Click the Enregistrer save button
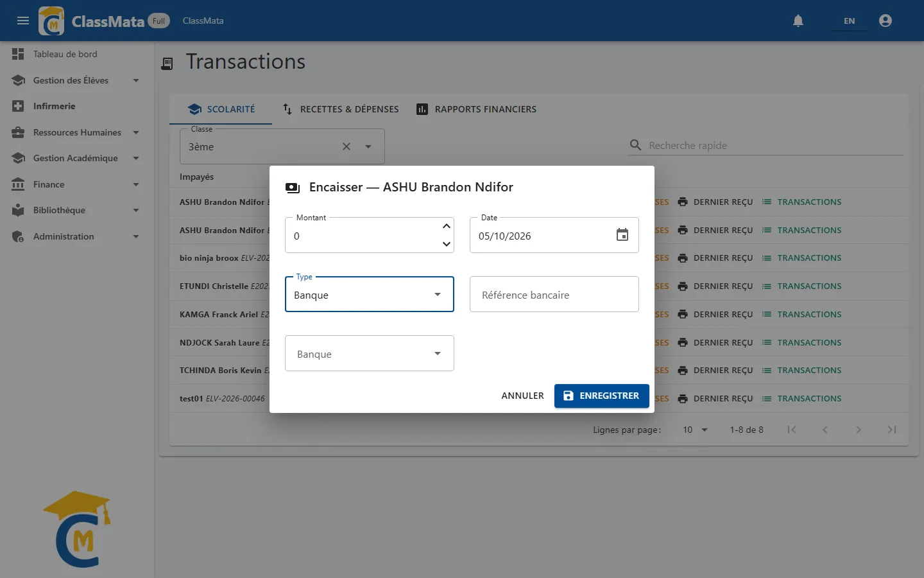Screen dimensions: 924x578 (602, 396)
